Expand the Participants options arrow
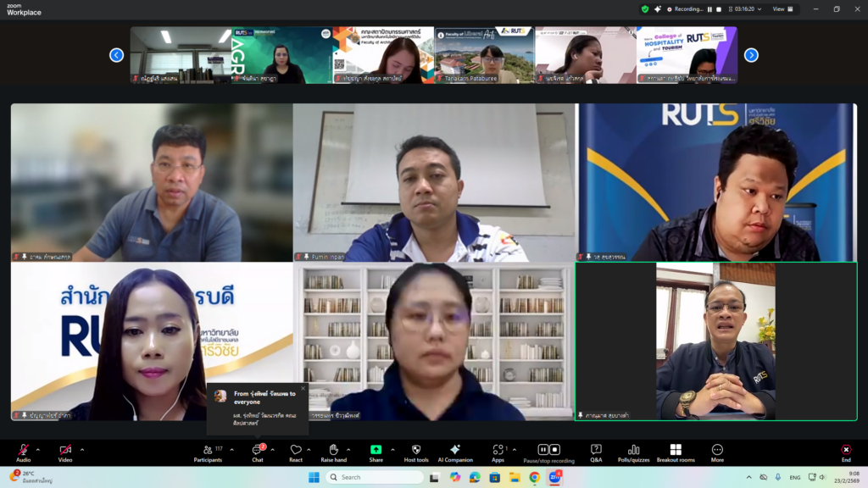This screenshot has width=868, height=488. tap(231, 450)
